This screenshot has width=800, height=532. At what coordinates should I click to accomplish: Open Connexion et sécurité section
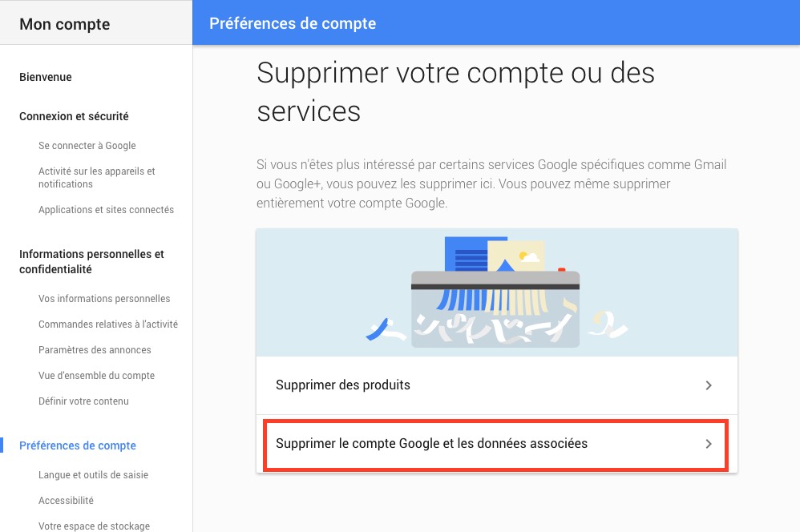(x=74, y=116)
